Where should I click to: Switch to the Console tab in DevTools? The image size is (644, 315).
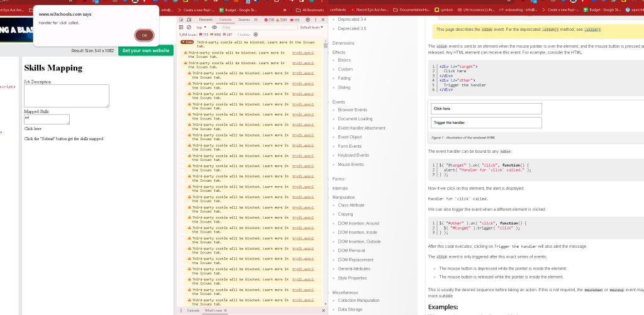[x=226, y=19]
